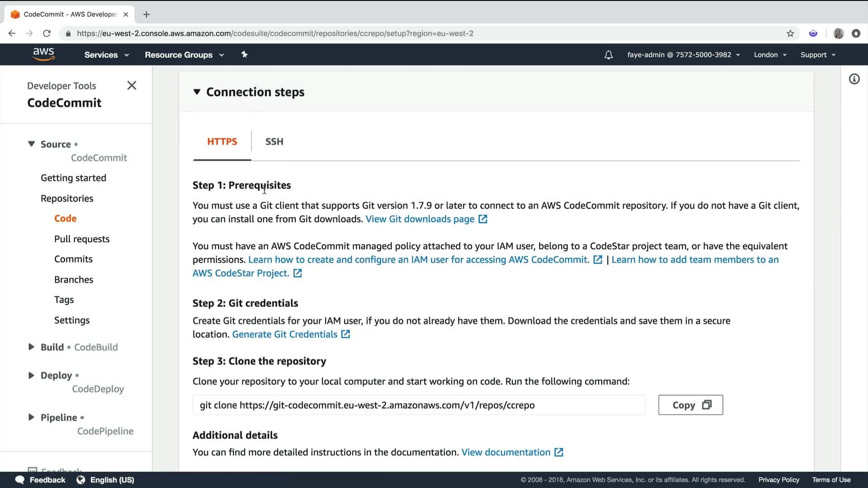Image resolution: width=868 pixels, height=488 pixels.
Task: Switch to the SSH tab
Action: [x=274, y=141]
